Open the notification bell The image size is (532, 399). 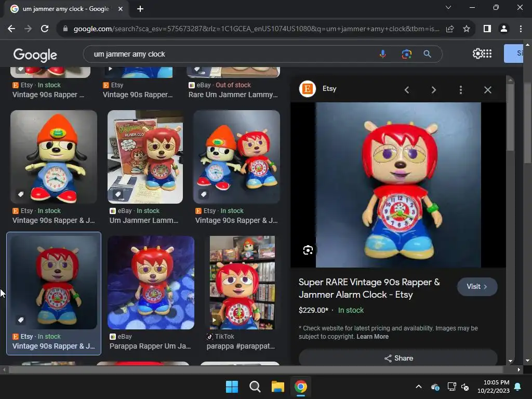[518, 387]
